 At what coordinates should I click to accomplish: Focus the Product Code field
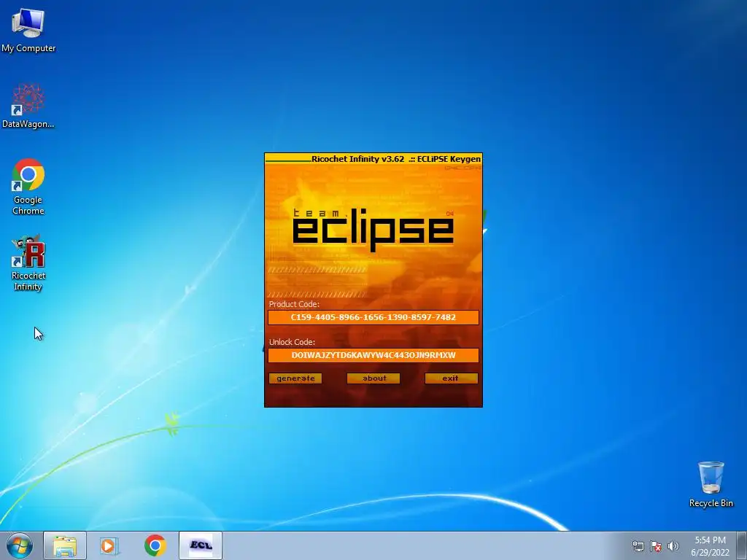pos(373,317)
